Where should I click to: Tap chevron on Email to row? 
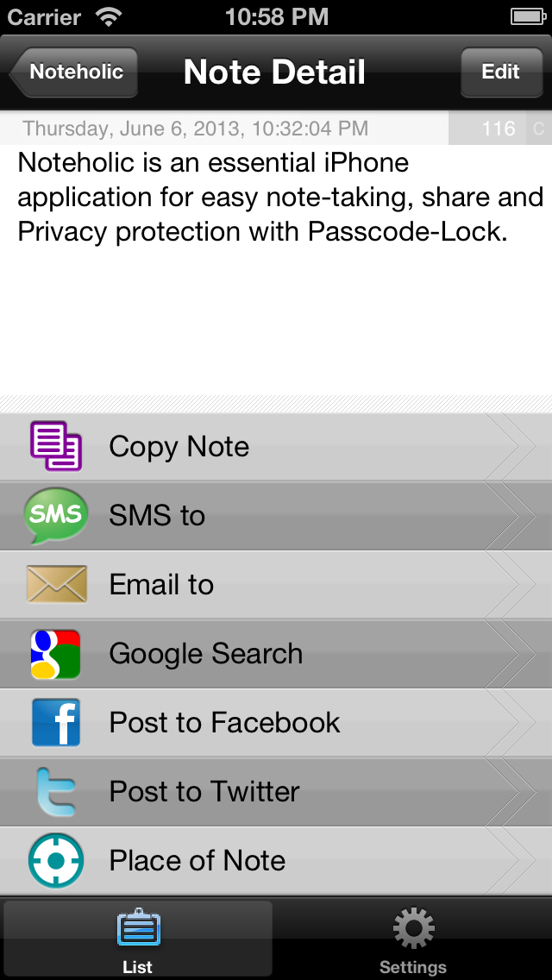pos(517,585)
